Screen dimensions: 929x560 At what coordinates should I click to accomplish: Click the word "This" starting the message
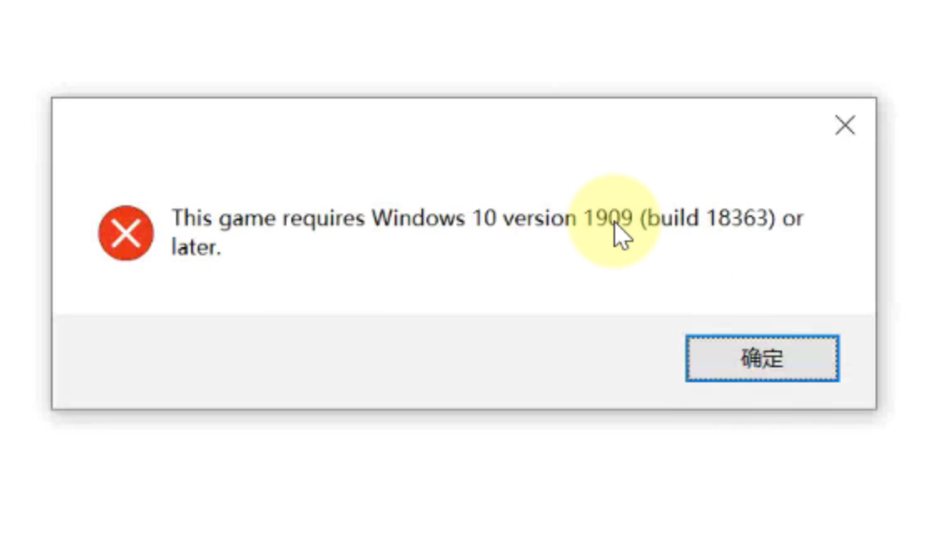(x=191, y=218)
